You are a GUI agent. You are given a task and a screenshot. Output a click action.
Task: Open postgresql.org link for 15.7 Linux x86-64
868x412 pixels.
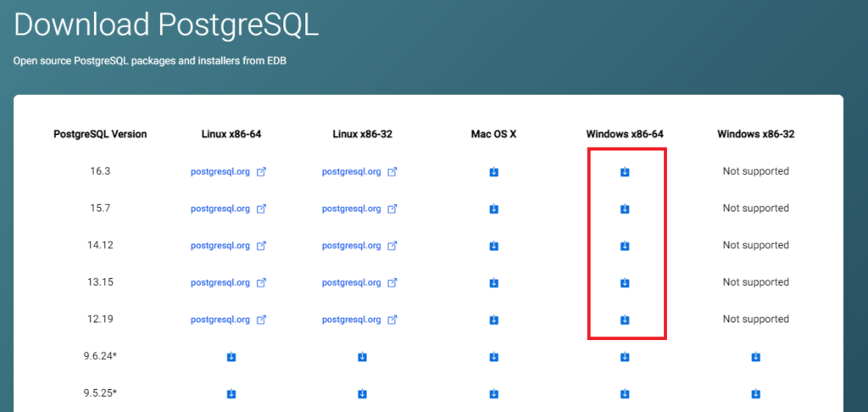pos(229,209)
